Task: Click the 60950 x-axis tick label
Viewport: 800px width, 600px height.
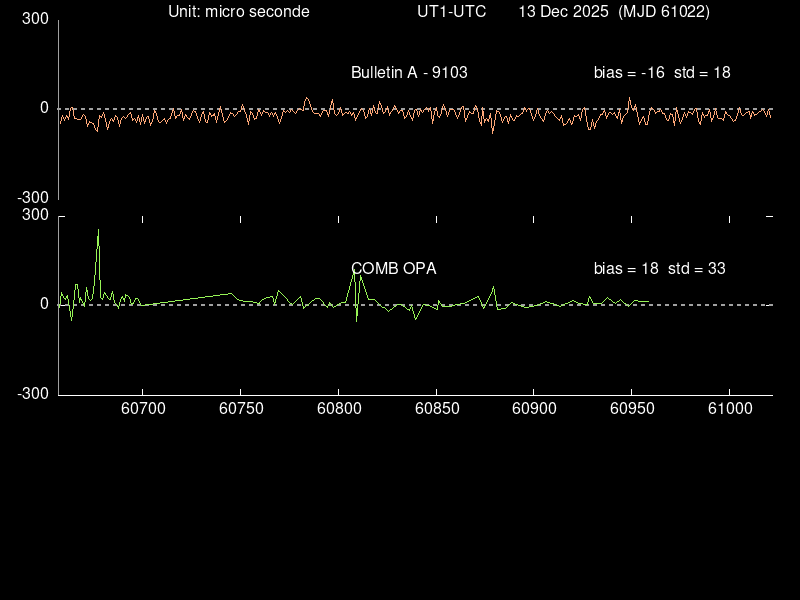Action: coord(630,410)
